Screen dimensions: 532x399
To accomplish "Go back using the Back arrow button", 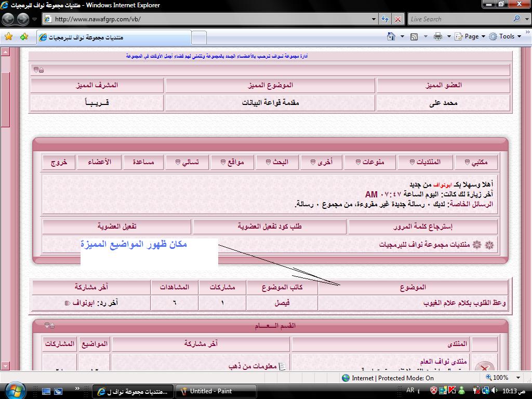I will pos(8,19).
